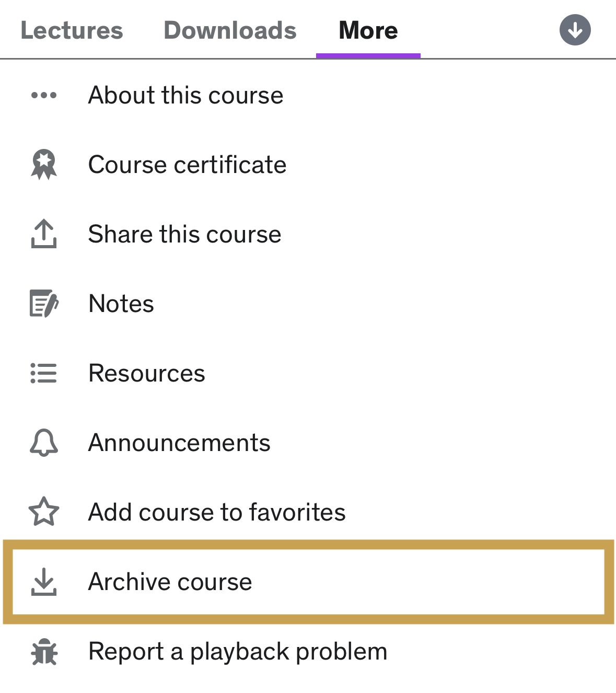Viewport: 616px width, 693px height.
Task: Click the download arrow circle icon
Action: 575,30
